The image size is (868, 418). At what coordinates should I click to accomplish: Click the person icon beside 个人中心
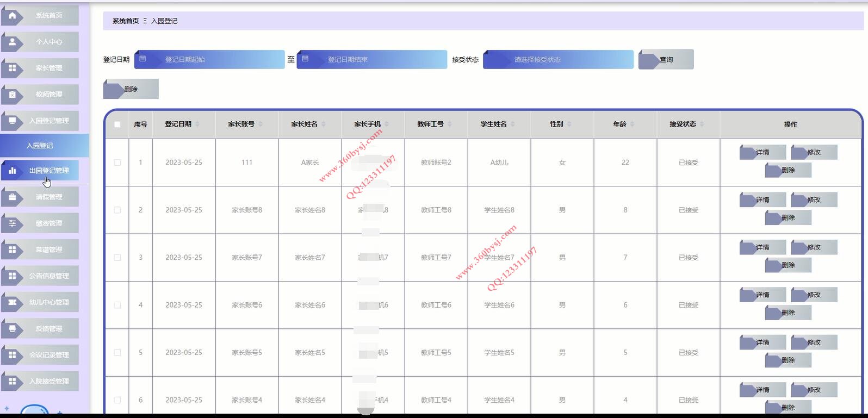click(x=12, y=42)
